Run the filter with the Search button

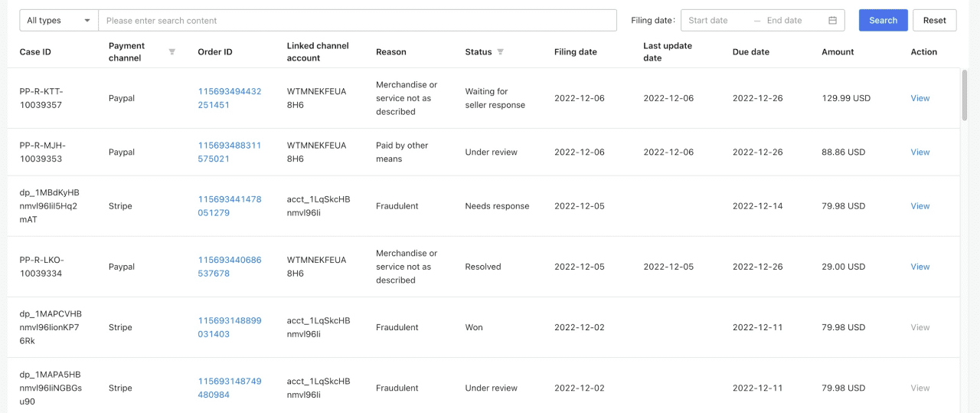point(884,21)
